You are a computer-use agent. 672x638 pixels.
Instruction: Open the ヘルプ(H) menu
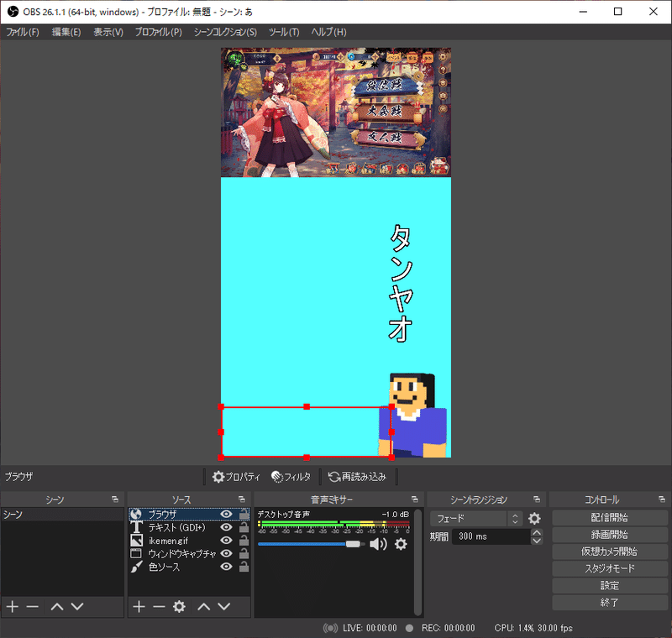click(x=328, y=32)
